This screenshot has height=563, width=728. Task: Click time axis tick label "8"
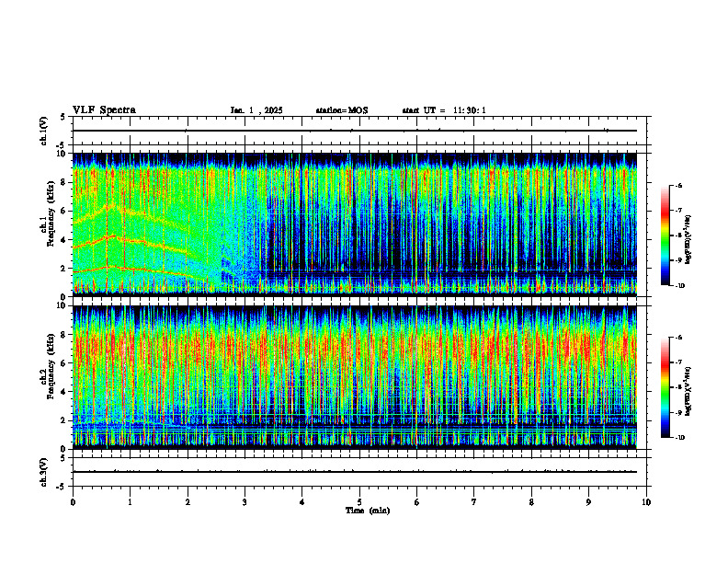click(531, 502)
